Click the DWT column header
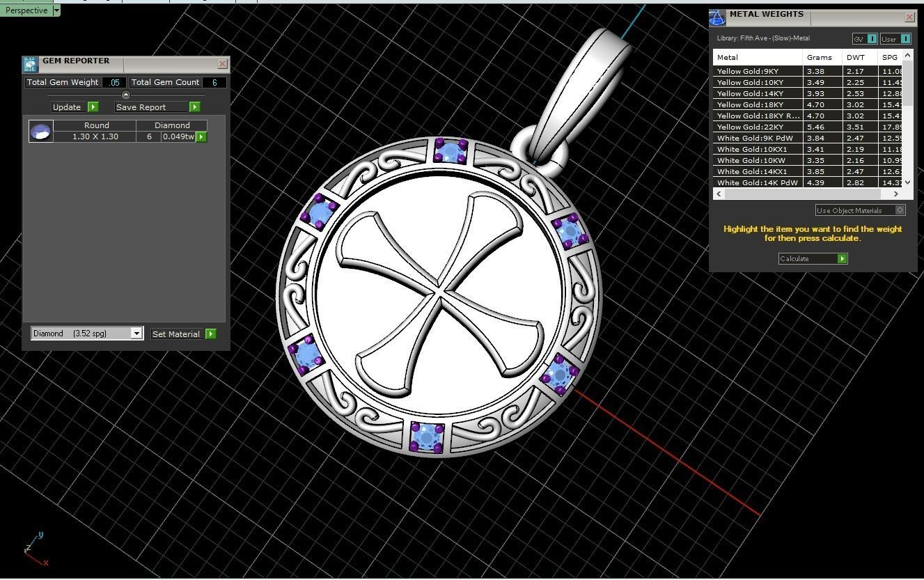 click(x=859, y=57)
